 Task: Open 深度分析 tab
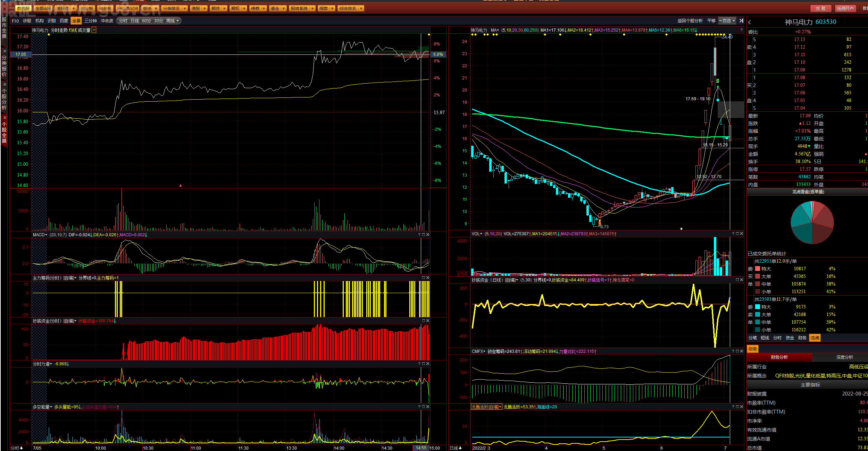coord(844,357)
